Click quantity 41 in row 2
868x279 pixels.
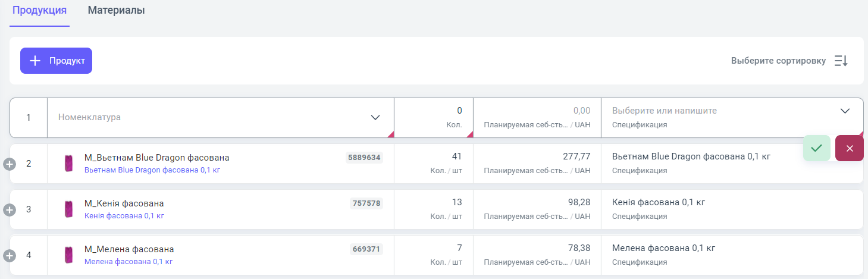456,156
